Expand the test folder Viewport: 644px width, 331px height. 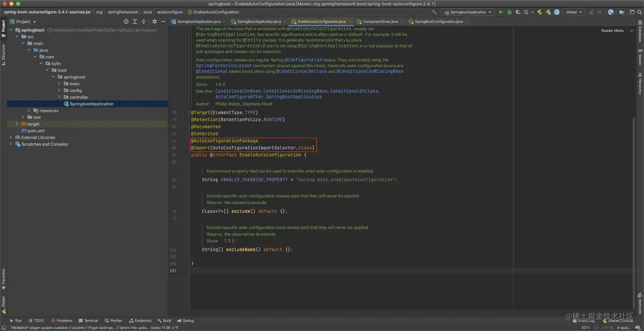(23, 117)
